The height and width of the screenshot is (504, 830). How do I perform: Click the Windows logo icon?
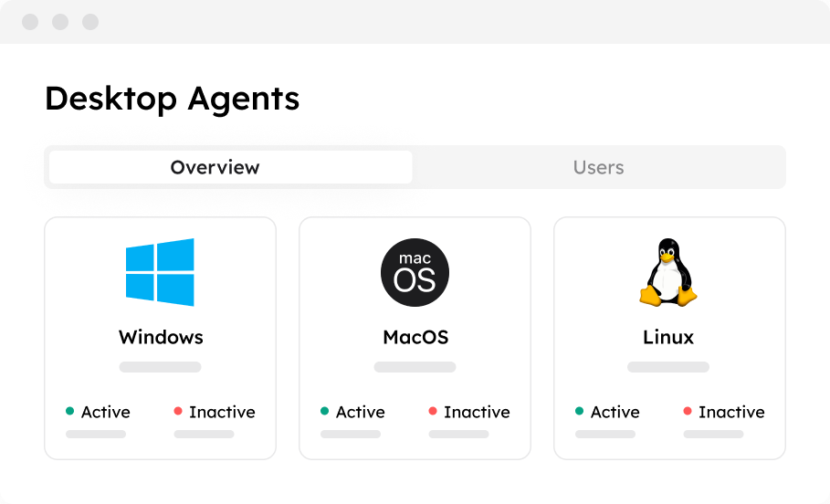tap(160, 272)
